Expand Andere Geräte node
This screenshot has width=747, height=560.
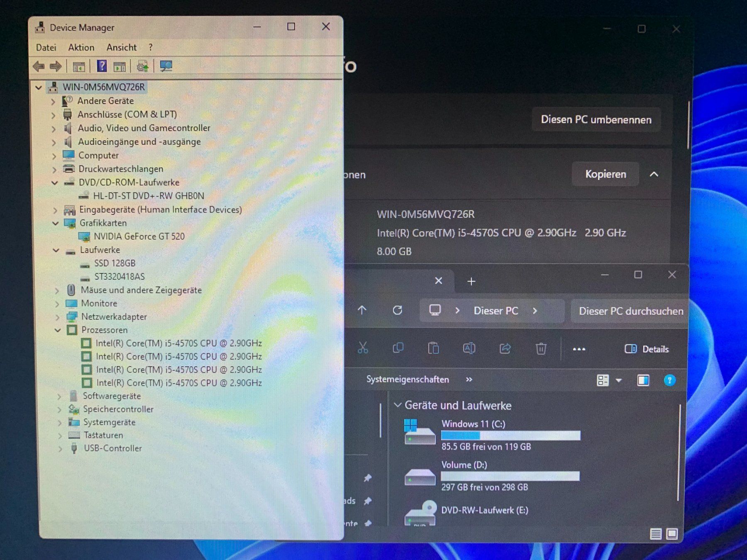pyautogui.click(x=53, y=101)
